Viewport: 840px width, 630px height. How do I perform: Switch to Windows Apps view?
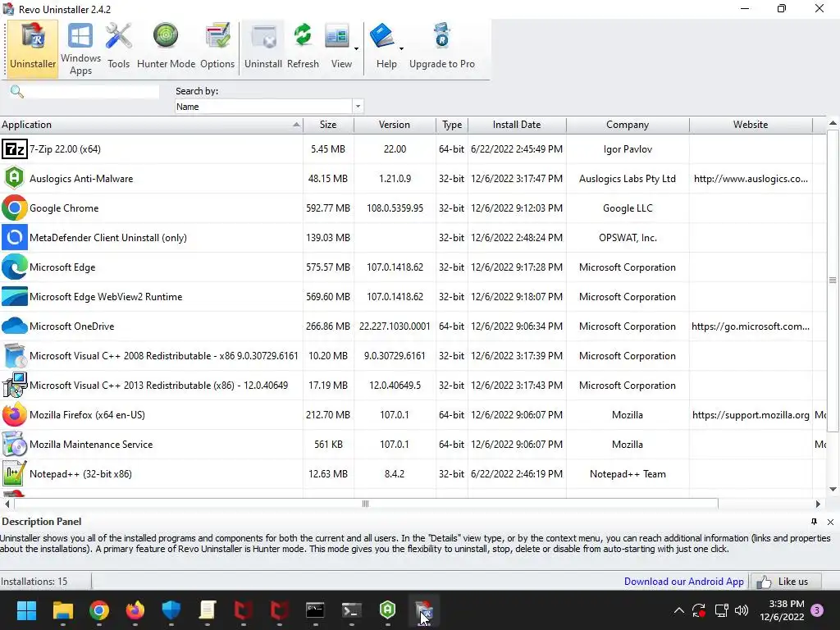coord(80,48)
